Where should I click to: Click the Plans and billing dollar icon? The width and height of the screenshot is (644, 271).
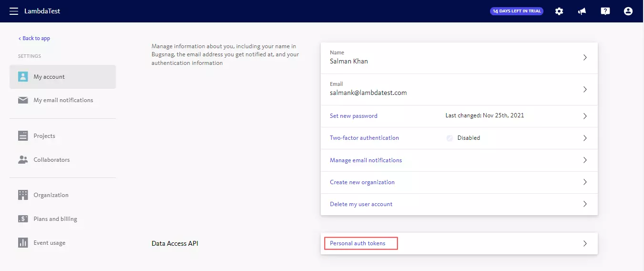coord(23,219)
